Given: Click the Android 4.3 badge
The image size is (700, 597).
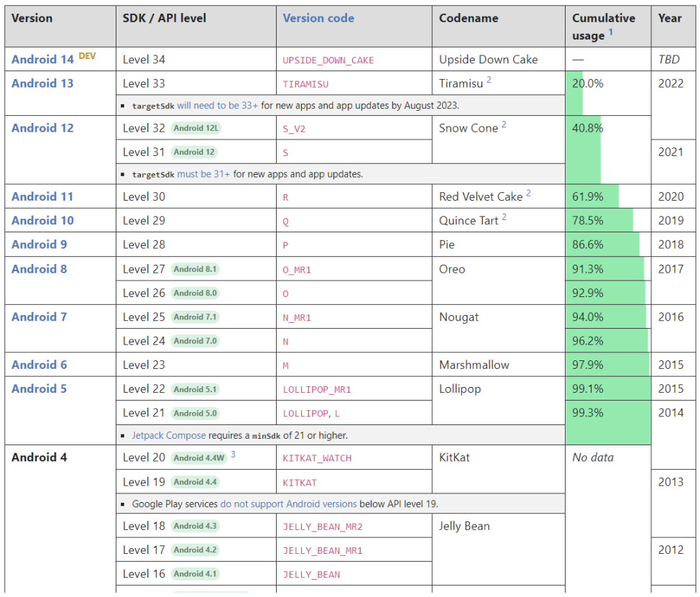Looking at the screenshot, I should (x=195, y=527).
